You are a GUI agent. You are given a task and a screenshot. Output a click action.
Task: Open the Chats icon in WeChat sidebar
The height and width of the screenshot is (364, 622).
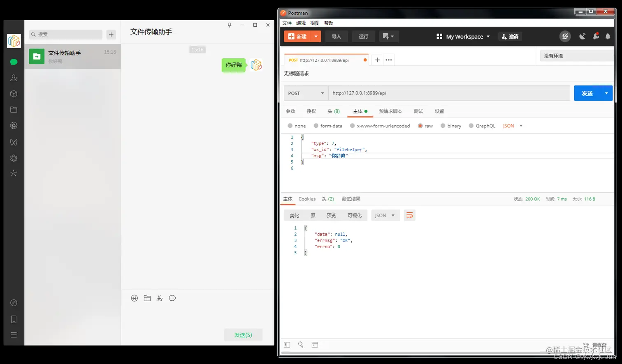(14, 62)
